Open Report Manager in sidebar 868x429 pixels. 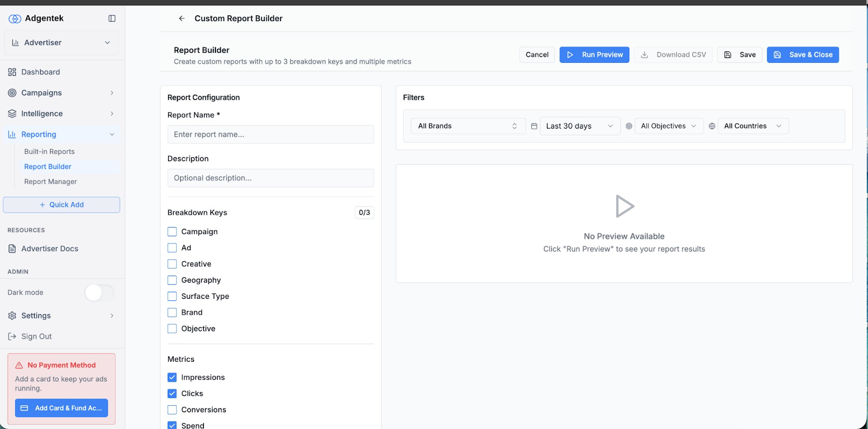coord(50,182)
